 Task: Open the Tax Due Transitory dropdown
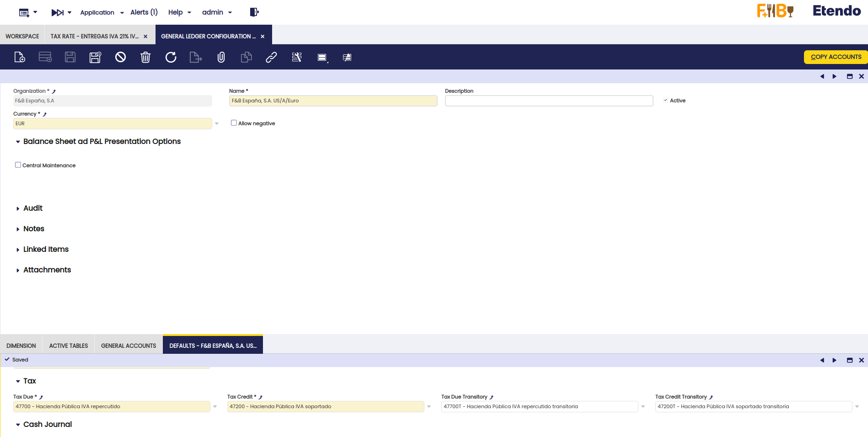click(x=643, y=406)
